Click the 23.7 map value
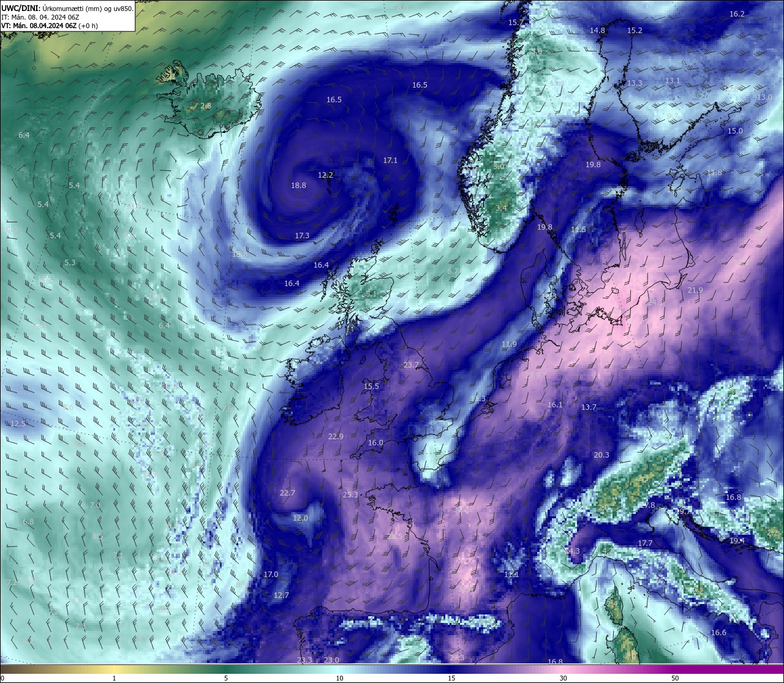This screenshot has height=683, width=784. (x=411, y=364)
